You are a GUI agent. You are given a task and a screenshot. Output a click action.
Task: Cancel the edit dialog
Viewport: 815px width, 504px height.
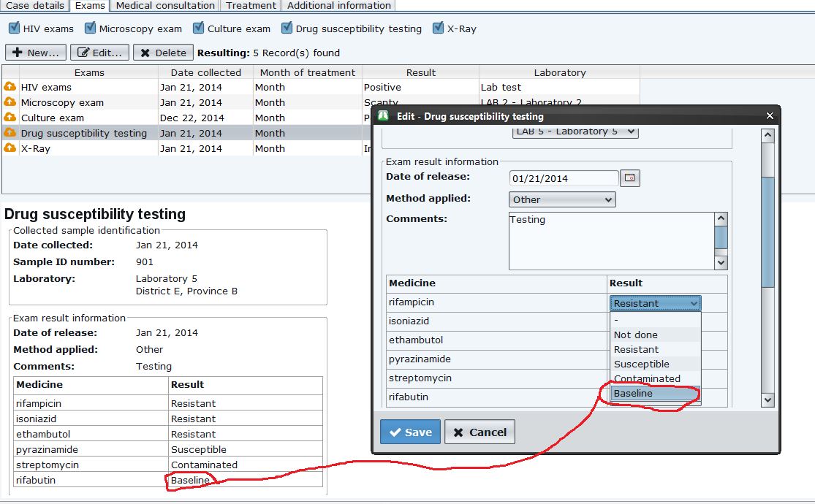[x=479, y=432]
